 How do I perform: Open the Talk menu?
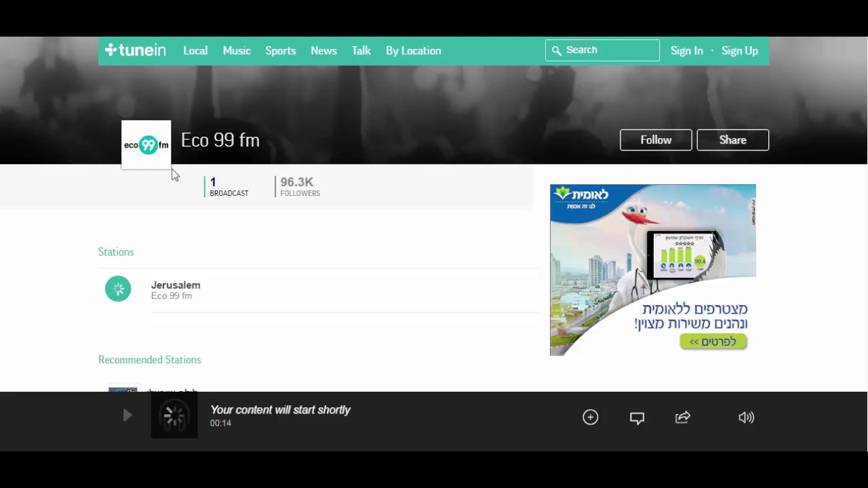361,51
